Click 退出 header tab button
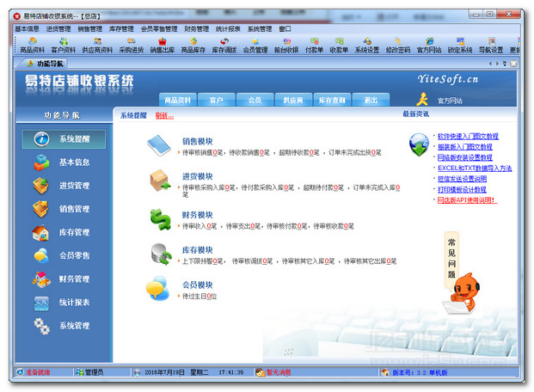 (371, 100)
